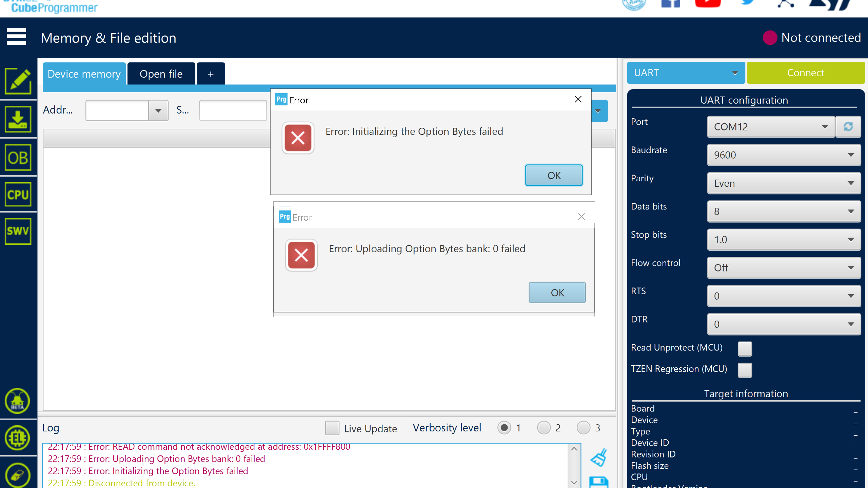The image size is (868, 488).
Task: Open the Memory & File edition pencil icon
Action: [18, 81]
